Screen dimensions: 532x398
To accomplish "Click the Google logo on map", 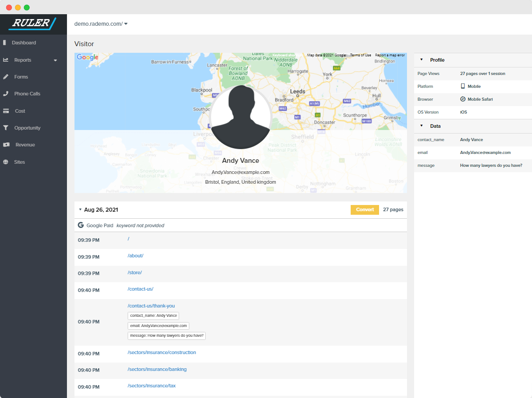I will pyautogui.click(x=87, y=57).
